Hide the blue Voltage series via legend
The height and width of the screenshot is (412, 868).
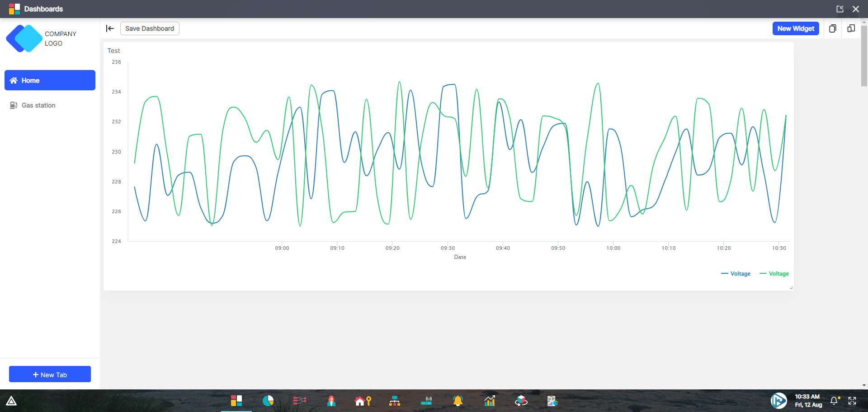tap(736, 274)
